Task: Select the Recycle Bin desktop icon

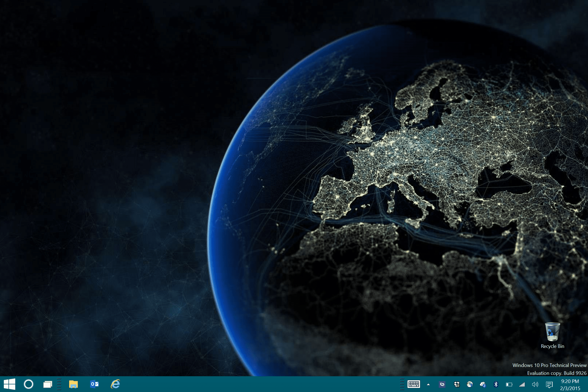Action: (x=552, y=335)
